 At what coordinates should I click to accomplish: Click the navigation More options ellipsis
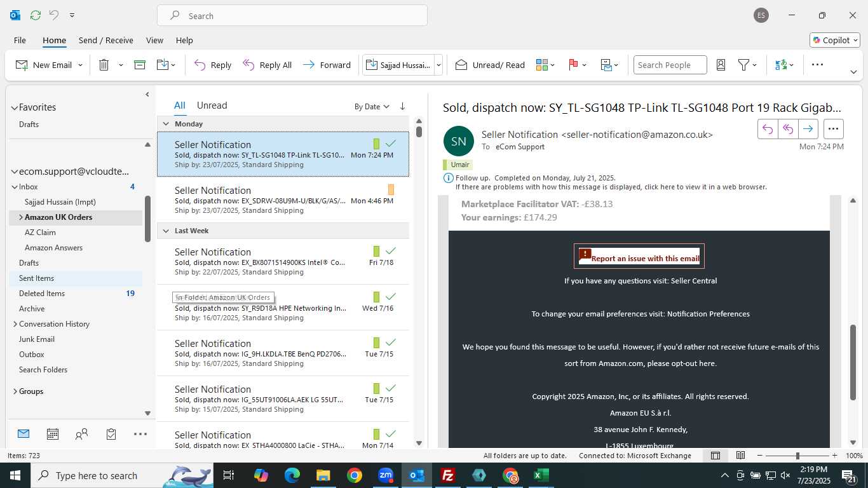(x=140, y=434)
